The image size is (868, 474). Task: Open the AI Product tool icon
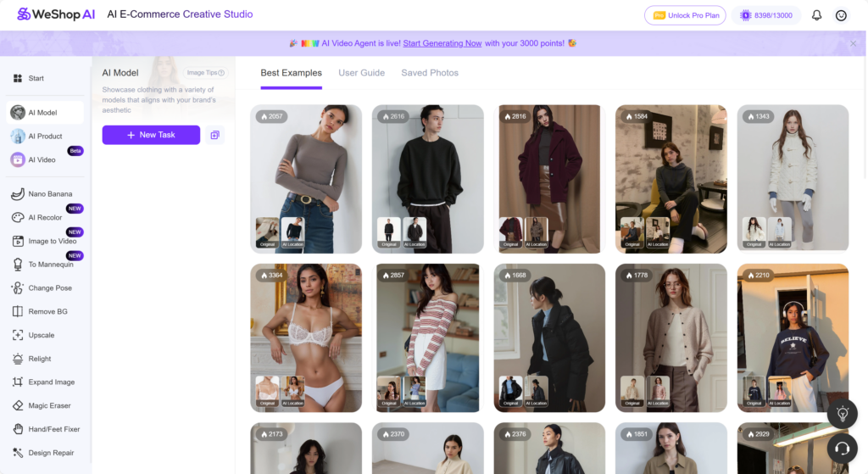click(18, 137)
